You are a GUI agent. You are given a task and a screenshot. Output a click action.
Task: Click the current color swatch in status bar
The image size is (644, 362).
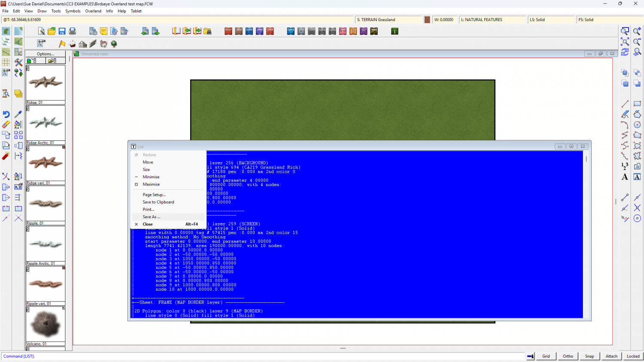[x=427, y=20]
